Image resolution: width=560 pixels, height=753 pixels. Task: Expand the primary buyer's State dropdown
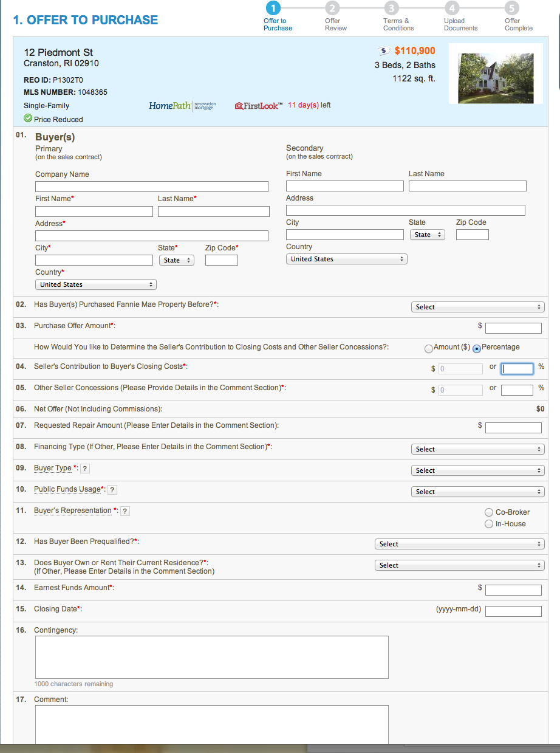tap(176, 260)
